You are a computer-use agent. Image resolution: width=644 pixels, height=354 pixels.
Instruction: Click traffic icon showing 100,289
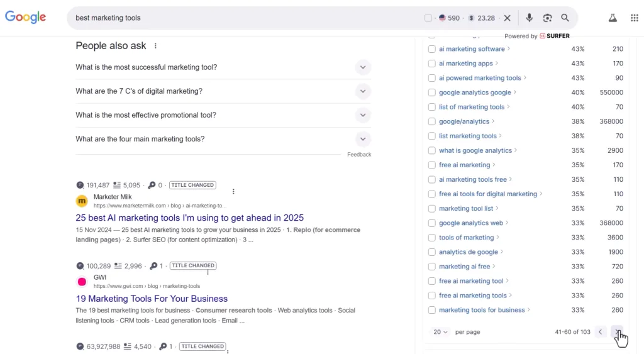80,266
